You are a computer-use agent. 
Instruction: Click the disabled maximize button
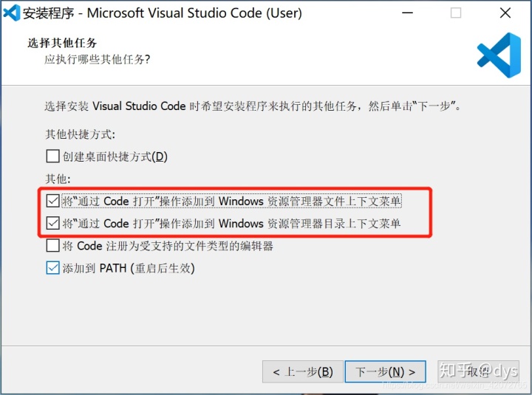tap(455, 13)
